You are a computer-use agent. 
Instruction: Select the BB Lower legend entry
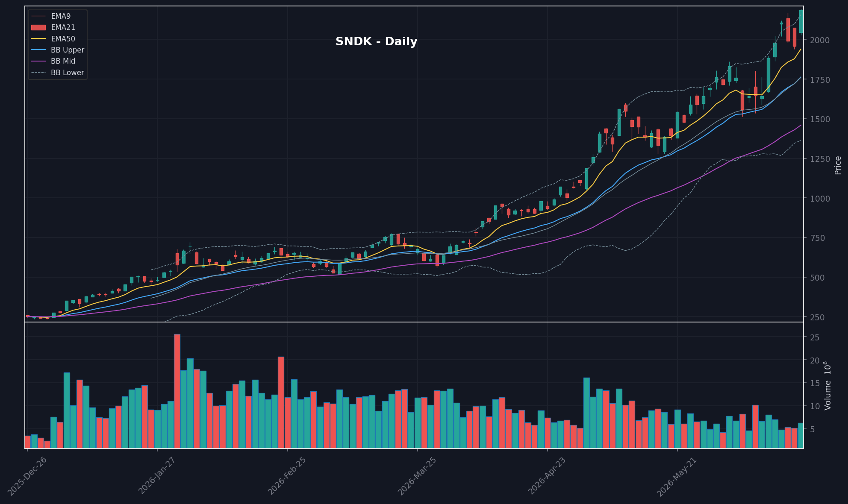58,73
